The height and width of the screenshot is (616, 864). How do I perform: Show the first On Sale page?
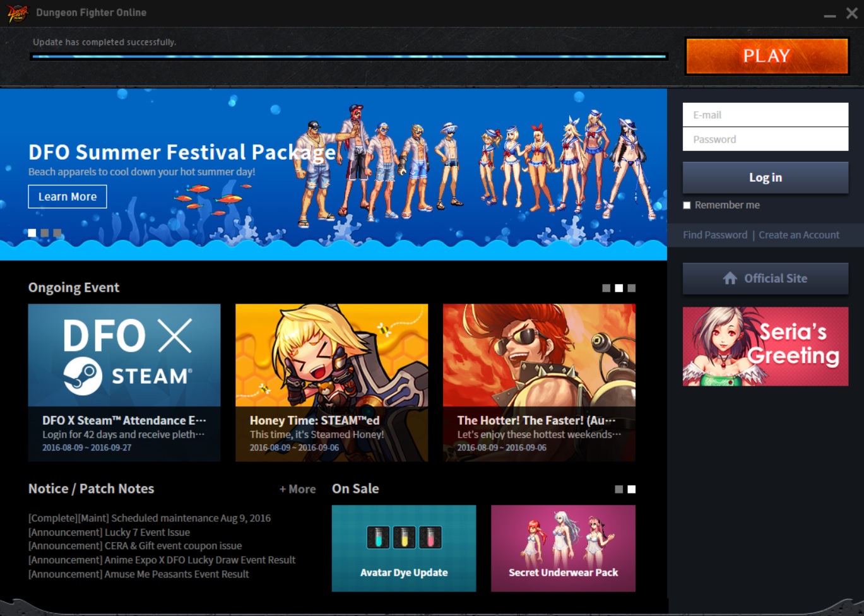tap(619, 489)
